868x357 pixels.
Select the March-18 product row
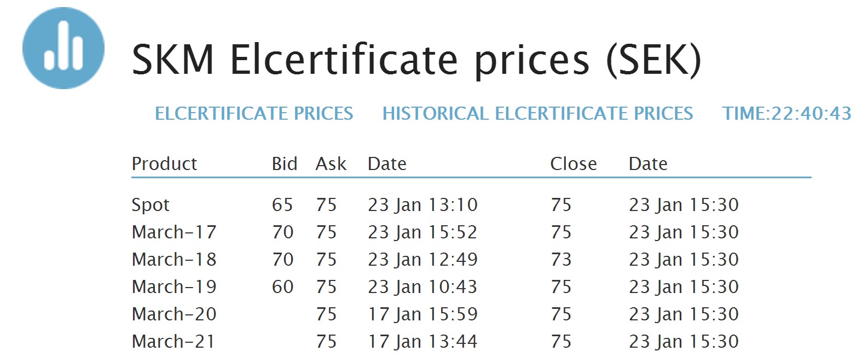174,260
